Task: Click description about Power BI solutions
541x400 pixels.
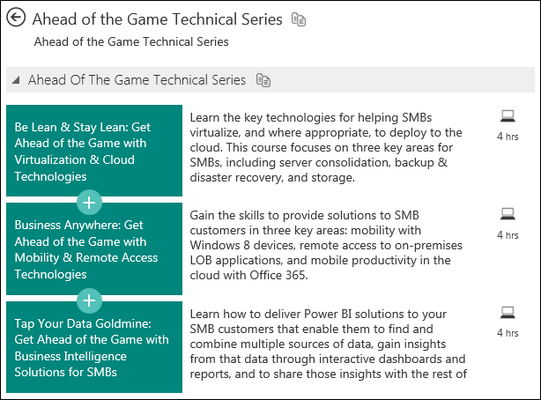Action: [x=328, y=344]
